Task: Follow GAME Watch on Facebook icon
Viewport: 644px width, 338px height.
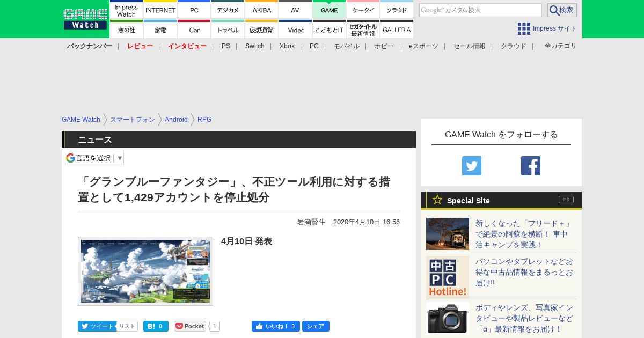Action: [x=531, y=166]
